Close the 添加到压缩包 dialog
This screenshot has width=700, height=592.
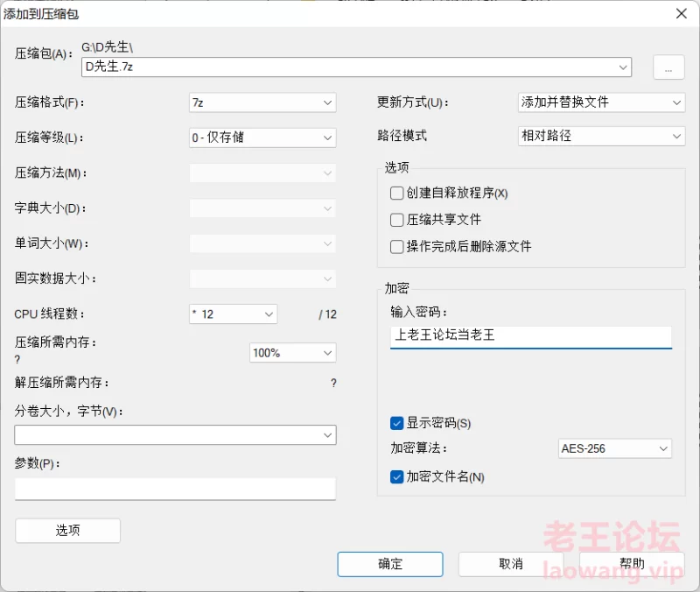(x=682, y=14)
